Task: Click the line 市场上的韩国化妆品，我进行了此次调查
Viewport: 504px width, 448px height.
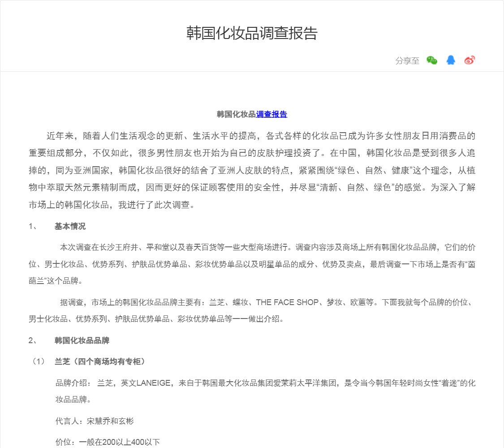Action: [112, 205]
